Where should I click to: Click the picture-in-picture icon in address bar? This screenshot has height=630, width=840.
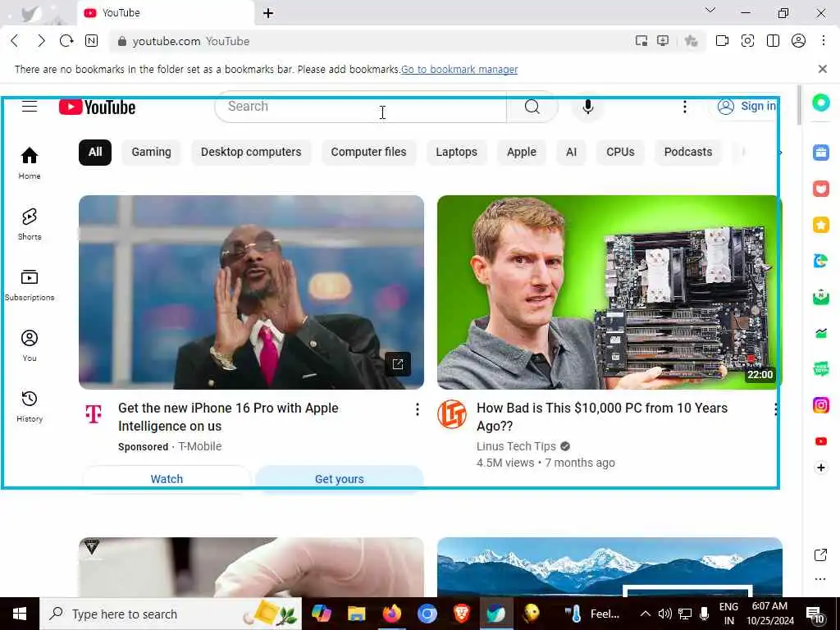click(x=641, y=41)
